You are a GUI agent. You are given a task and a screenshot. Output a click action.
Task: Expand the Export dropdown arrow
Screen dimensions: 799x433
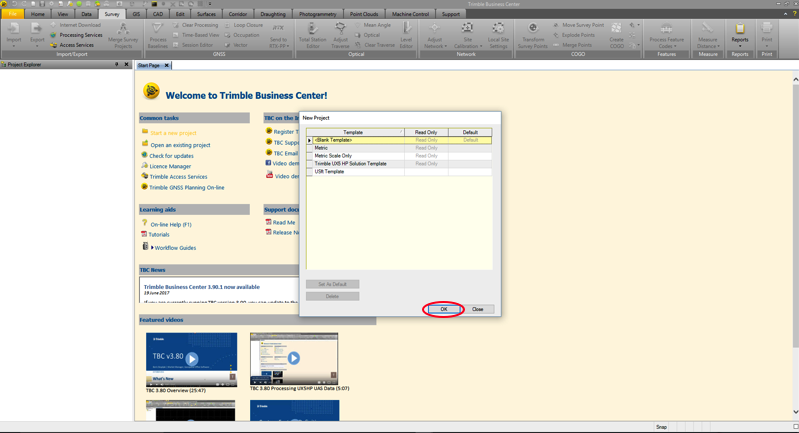37,46
